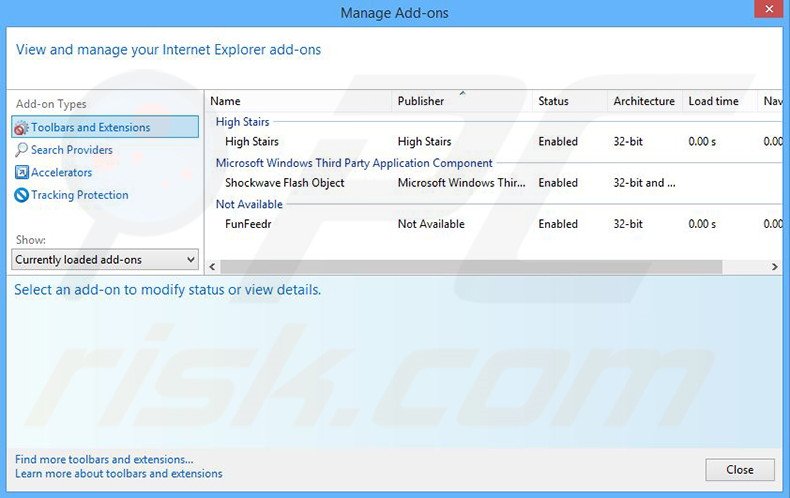Click the Enabled status of Shockwave Flash Object
This screenshot has height=498, width=790.
click(558, 183)
